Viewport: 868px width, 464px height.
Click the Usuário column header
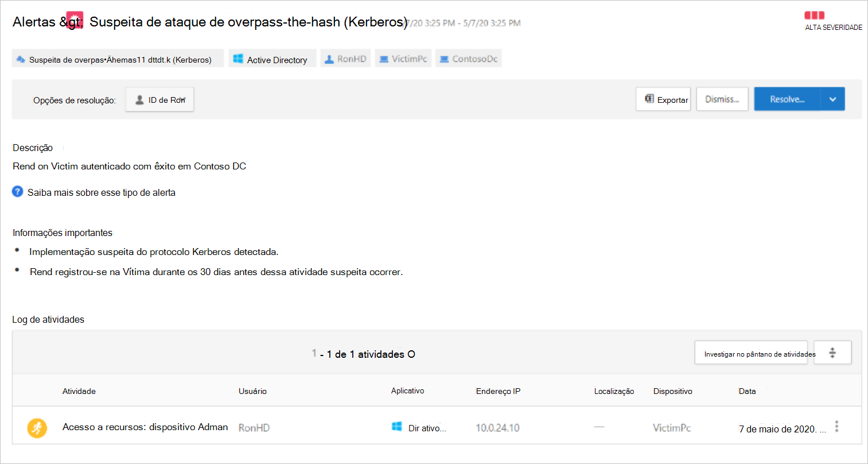(252, 391)
